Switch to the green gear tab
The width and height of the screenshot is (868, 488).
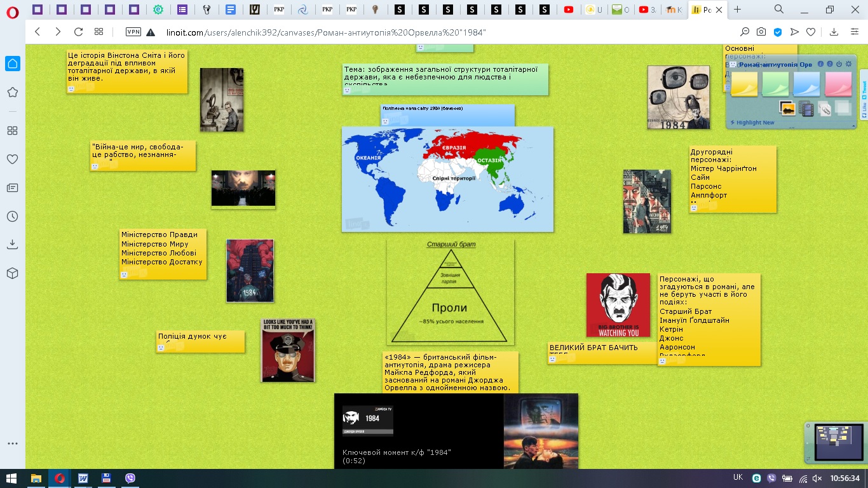coord(158,10)
